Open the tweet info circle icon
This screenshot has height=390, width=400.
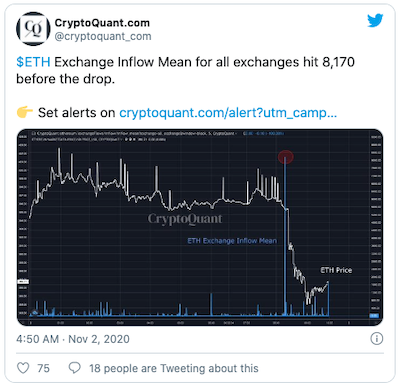coord(377,339)
